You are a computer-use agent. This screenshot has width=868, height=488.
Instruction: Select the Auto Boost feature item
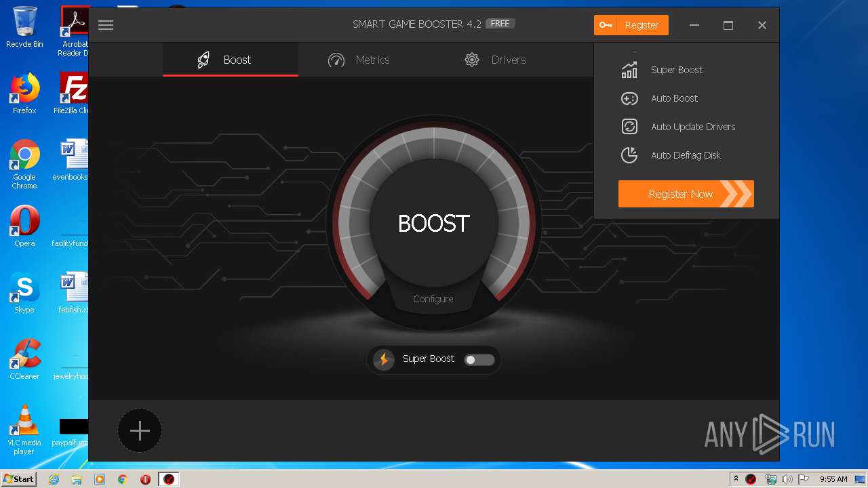660,98
